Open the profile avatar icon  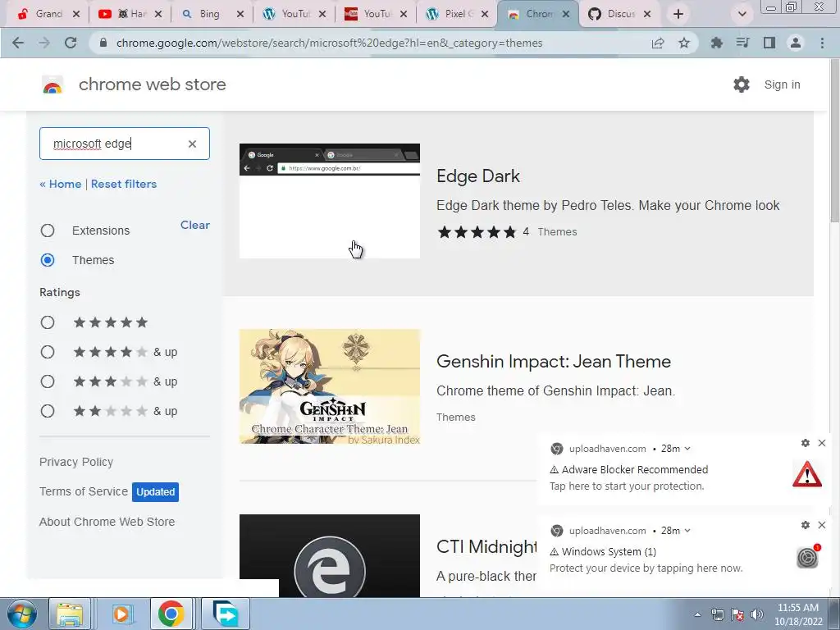click(796, 43)
